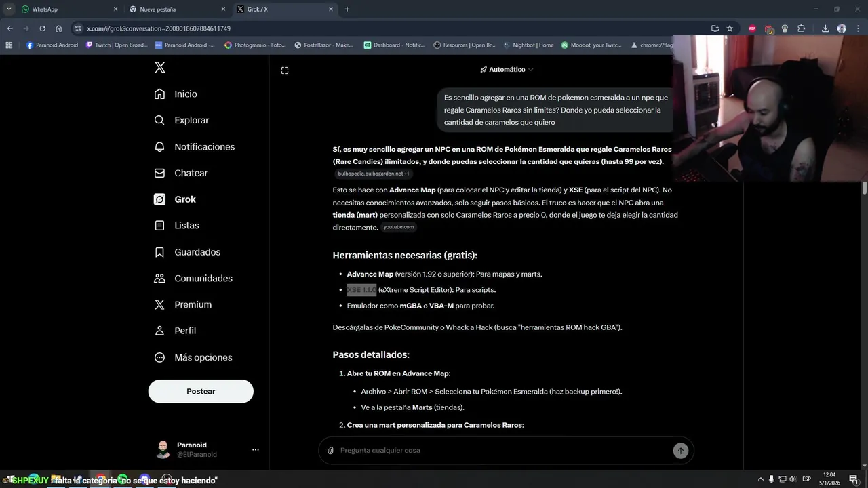Open Moobot, your Twitc... bookmark
Screen dimensions: 868x488
click(x=591, y=45)
